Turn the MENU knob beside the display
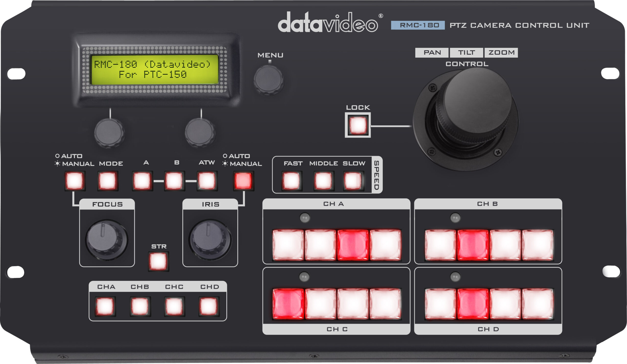627x364 pixels. [268, 80]
